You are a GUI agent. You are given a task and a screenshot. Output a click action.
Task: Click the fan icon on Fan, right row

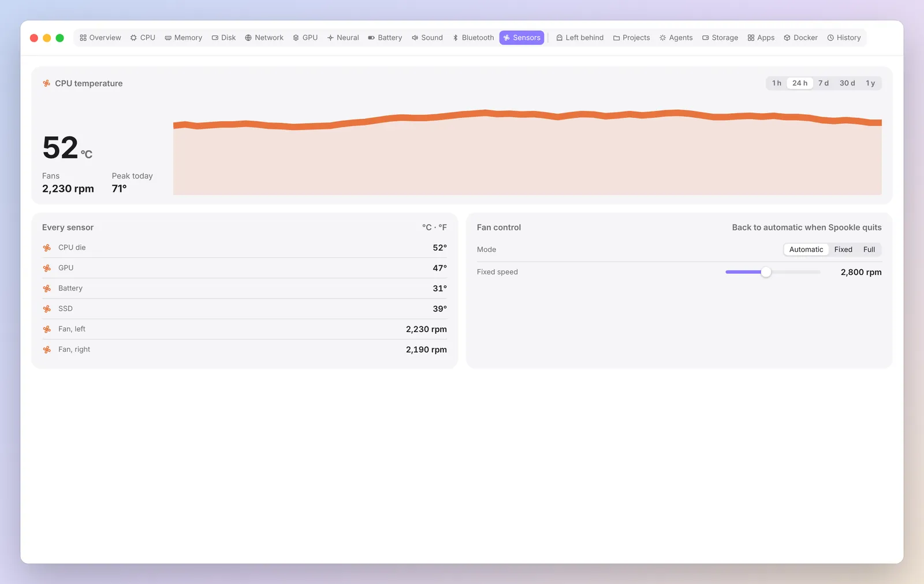click(x=47, y=349)
